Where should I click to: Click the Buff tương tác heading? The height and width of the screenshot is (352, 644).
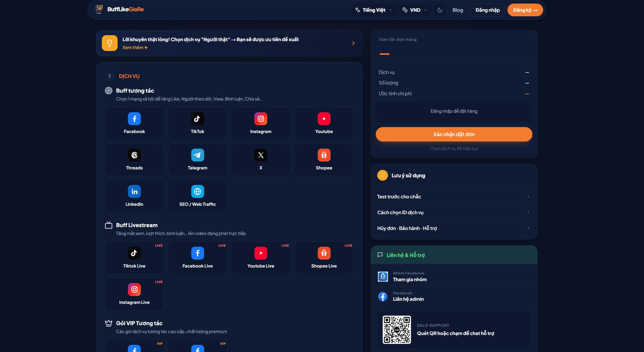click(x=135, y=90)
